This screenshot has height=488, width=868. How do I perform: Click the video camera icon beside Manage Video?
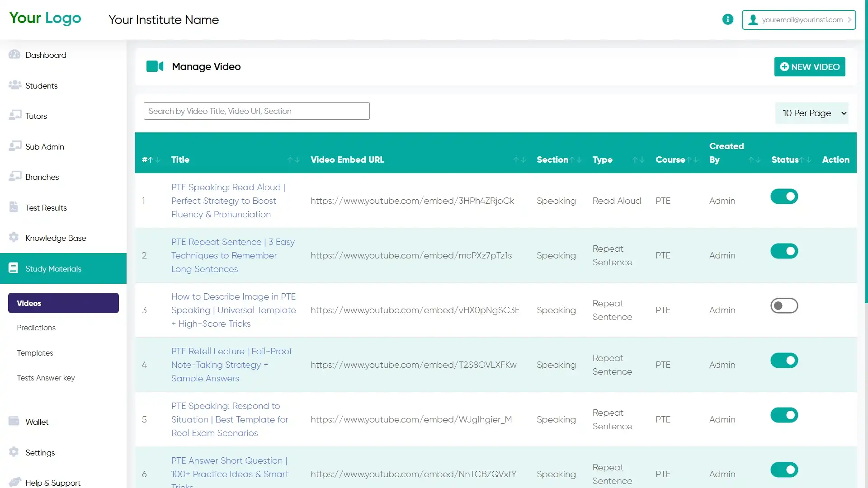pos(155,66)
